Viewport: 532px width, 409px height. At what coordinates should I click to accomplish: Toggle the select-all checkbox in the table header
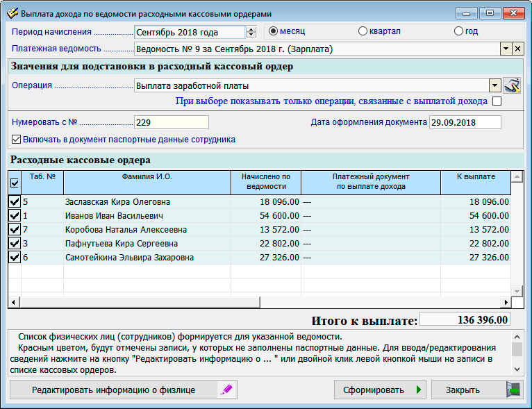(15, 183)
